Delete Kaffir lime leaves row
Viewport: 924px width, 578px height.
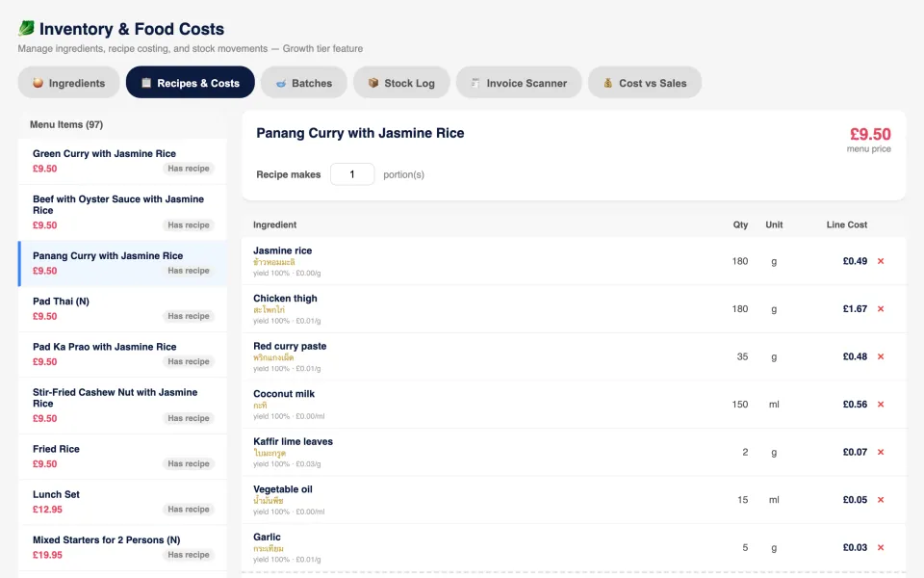click(881, 453)
